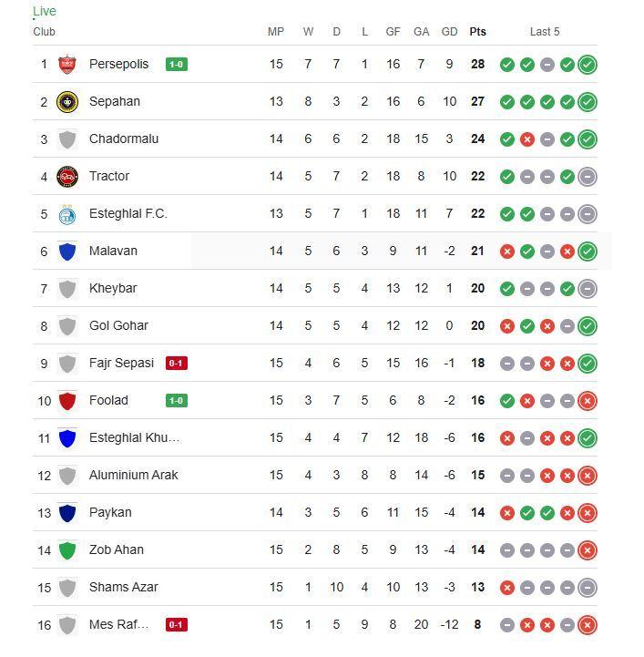
Task: Open the Gol Gohar team link
Action: coord(118,326)
